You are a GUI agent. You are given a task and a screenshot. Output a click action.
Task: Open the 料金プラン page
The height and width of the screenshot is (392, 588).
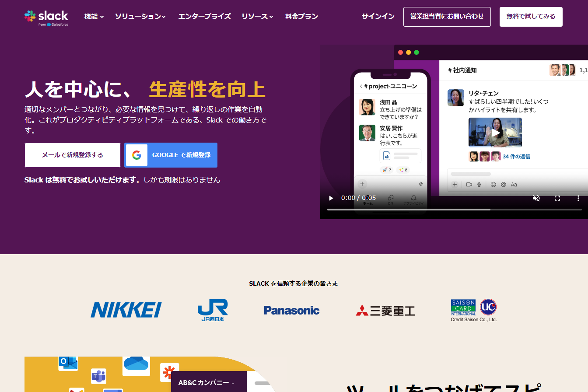pyautogui.click(x=301, y=17)
